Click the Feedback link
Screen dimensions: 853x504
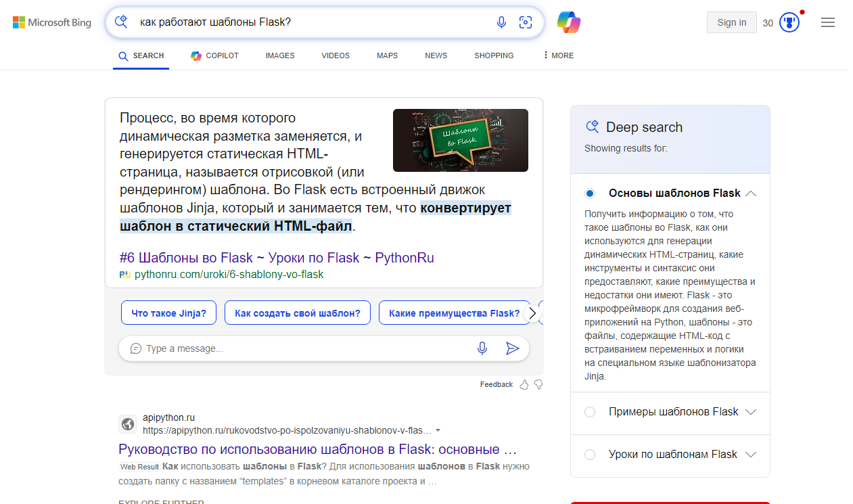coord(497,384)
